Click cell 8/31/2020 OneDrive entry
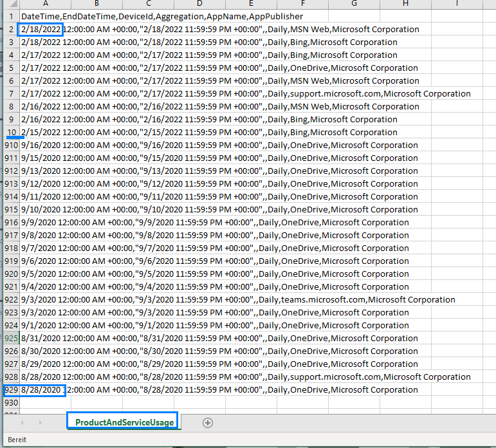The height and width of the screenshot is (448, 496). (x=219, y=339)
